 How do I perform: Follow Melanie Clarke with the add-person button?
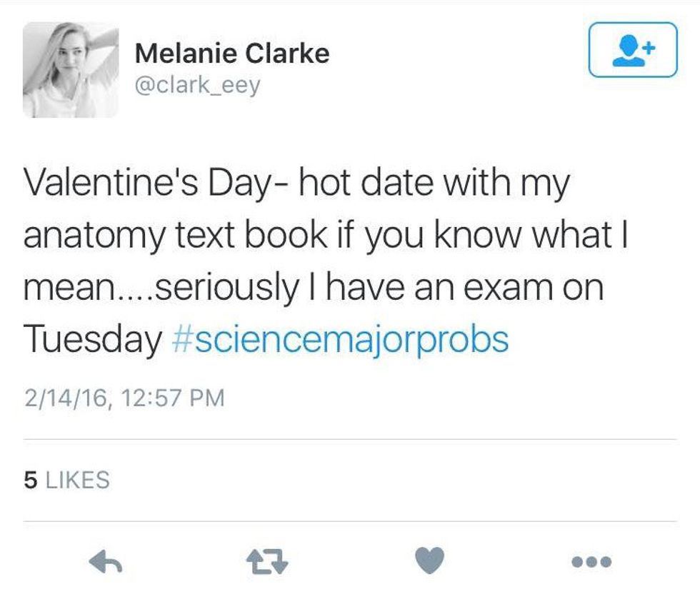coord(632,49)
